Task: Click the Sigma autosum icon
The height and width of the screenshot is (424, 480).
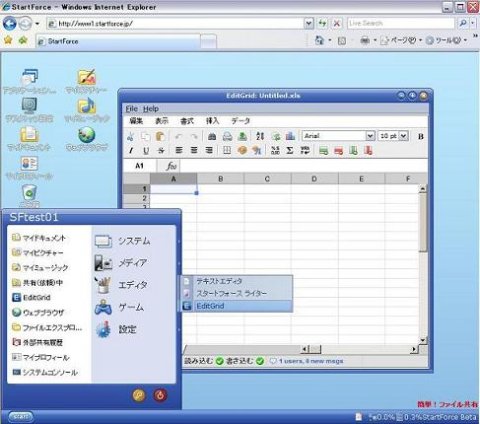Action: 290,150
